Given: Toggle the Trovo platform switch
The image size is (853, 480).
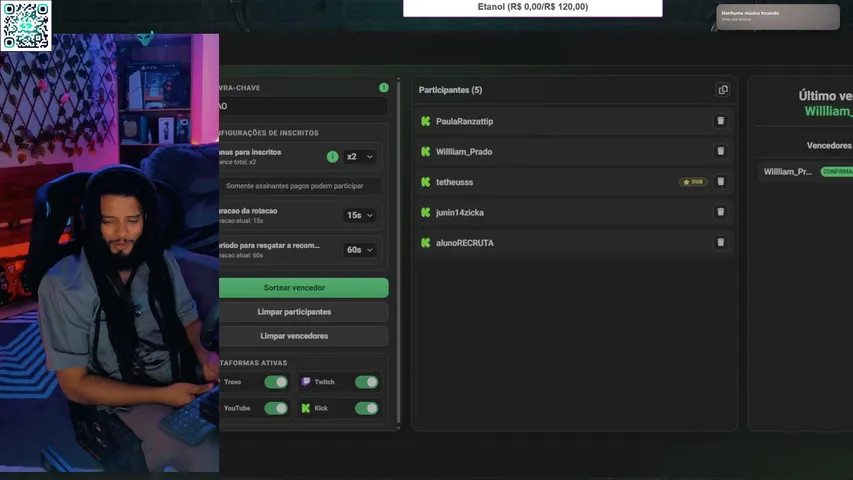Looking at the screenshot, I should click(x=276, y=382).
